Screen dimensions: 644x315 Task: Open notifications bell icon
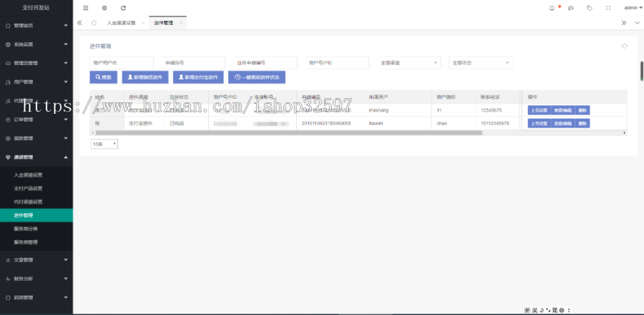[552, 8]
